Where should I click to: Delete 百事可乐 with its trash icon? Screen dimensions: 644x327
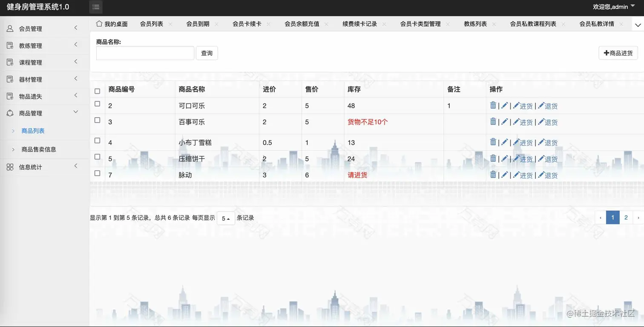tap(493, 121)
